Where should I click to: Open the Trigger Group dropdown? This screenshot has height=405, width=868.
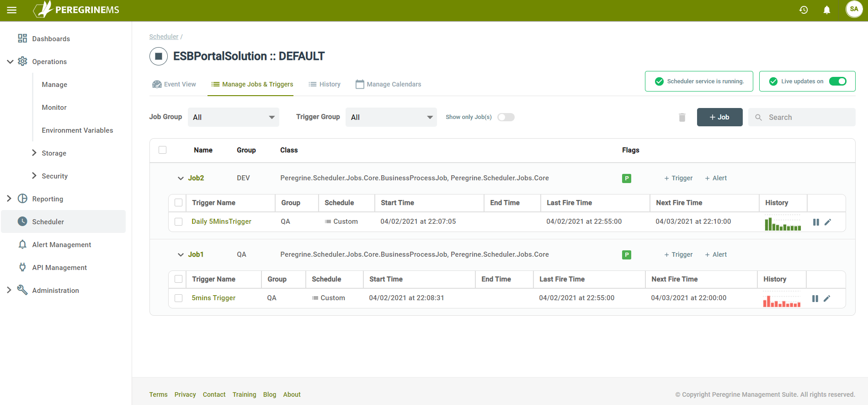point(391,117)
